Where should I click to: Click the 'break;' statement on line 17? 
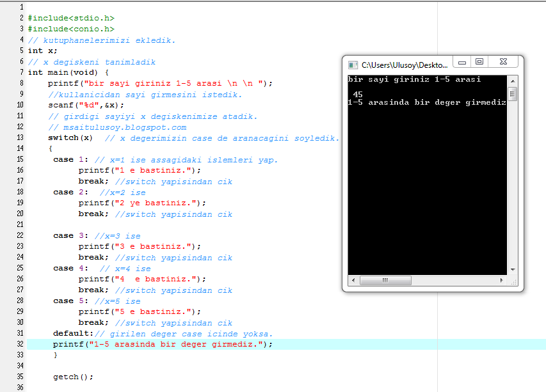[93, 182]
